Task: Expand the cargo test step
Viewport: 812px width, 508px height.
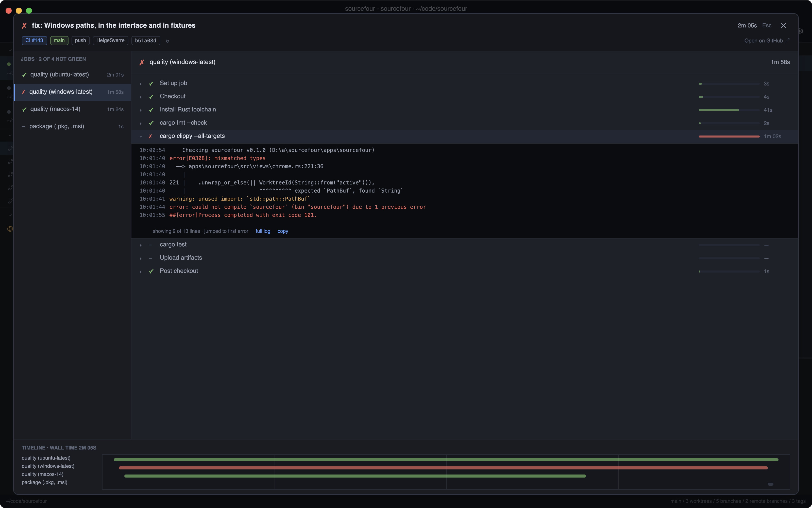Action: pyautogui.click(x=141, y=245)
